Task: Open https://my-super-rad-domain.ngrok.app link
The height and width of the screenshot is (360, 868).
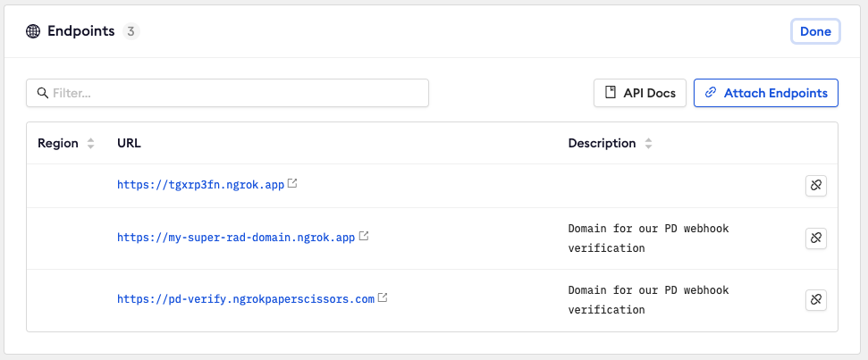Action: click(x=236, y=238)
